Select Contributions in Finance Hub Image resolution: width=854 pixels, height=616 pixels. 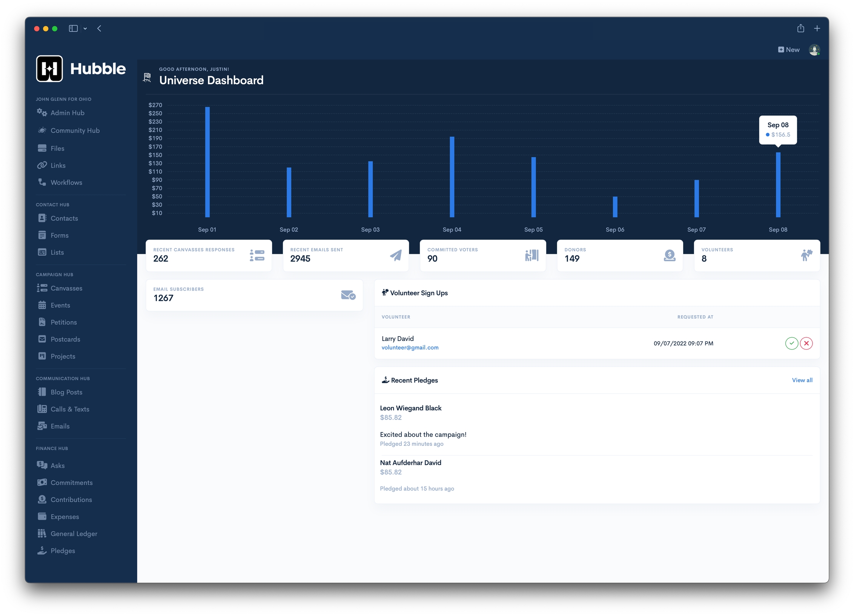tap(71, 500)
